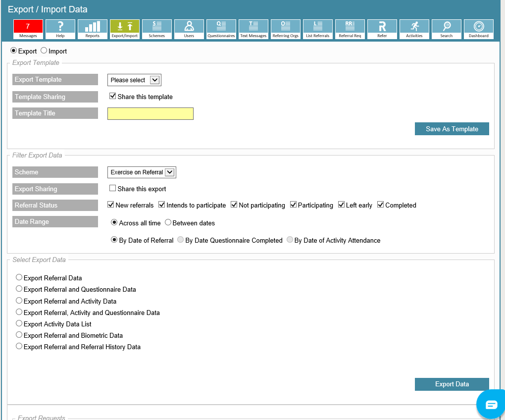The width and height of the screenshot is (505, 420).
Task: Choose Export Referral and Activity Data
Action: coord(19,301)
